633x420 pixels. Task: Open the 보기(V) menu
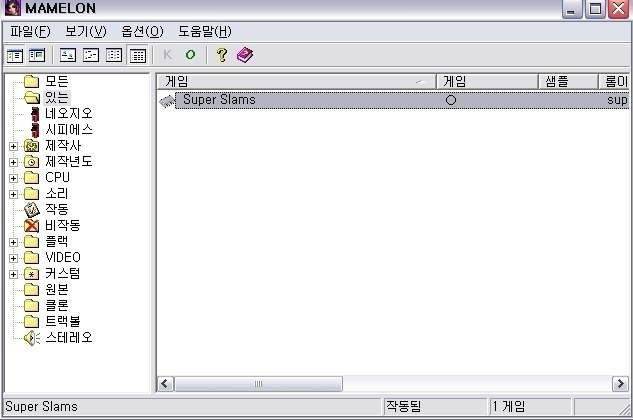[86, 32]
